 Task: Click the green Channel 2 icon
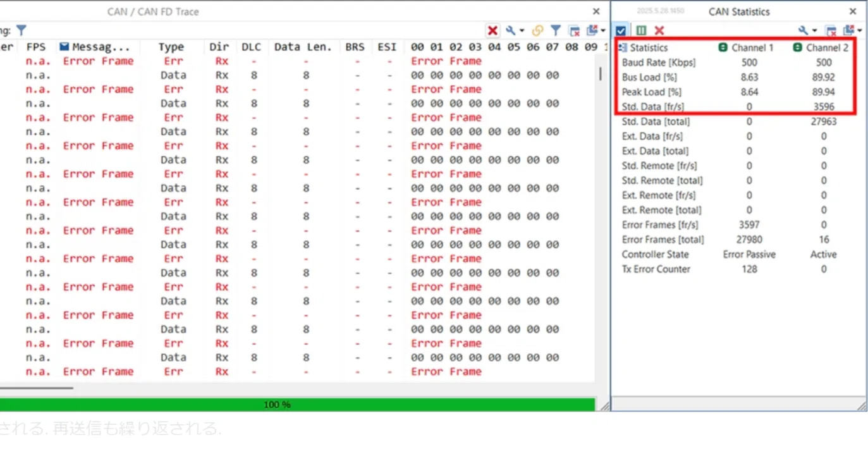tap(798, 47)
